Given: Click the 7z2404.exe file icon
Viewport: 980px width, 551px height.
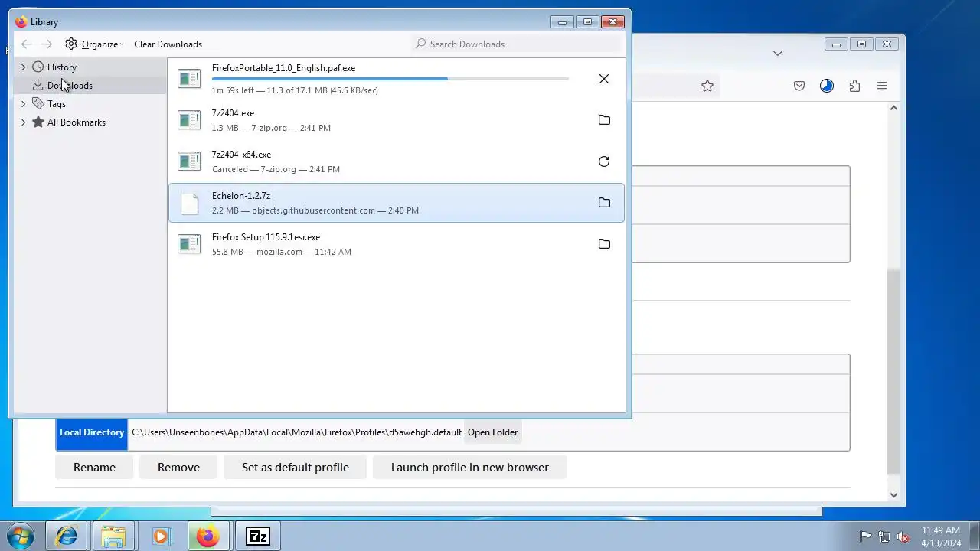Looking at the screenshot, I should click(x=189, y=120).
